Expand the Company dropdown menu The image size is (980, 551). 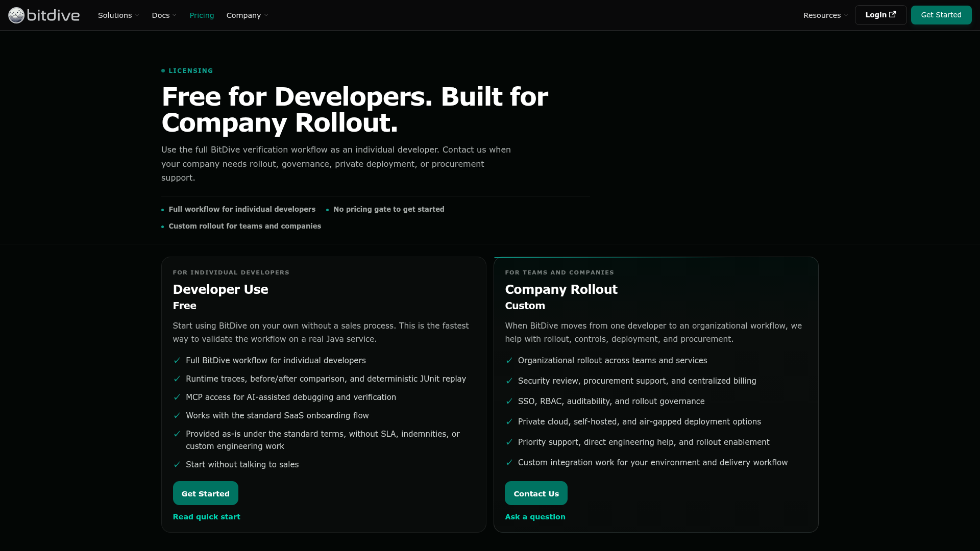click(x=247, y=15)
